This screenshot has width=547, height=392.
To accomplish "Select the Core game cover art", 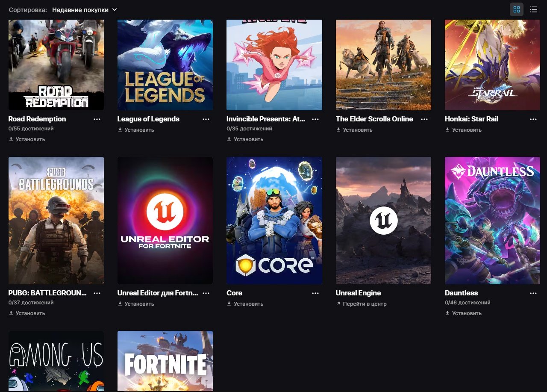I will point(274,220).
